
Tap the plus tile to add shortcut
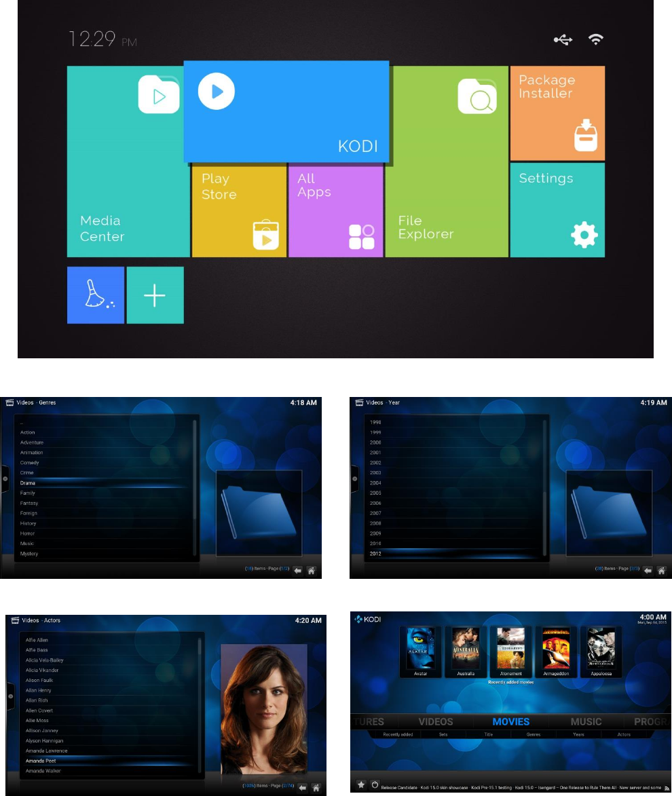[155, 295]
